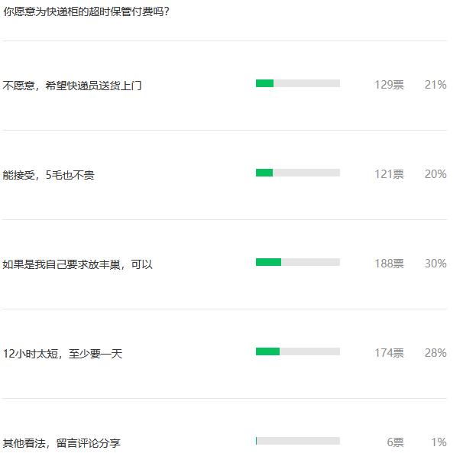Click the progress bar for the 21% option

coord(298,83)
